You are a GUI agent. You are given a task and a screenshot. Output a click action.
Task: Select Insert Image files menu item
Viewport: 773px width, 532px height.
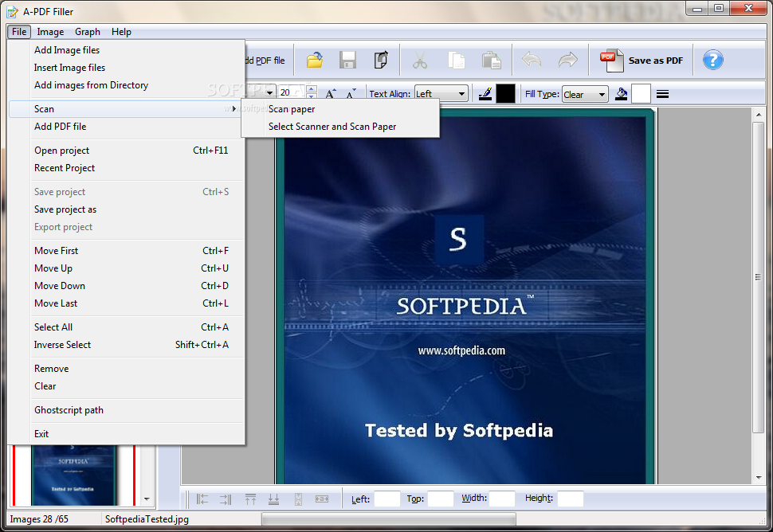(x=127, y=68)
